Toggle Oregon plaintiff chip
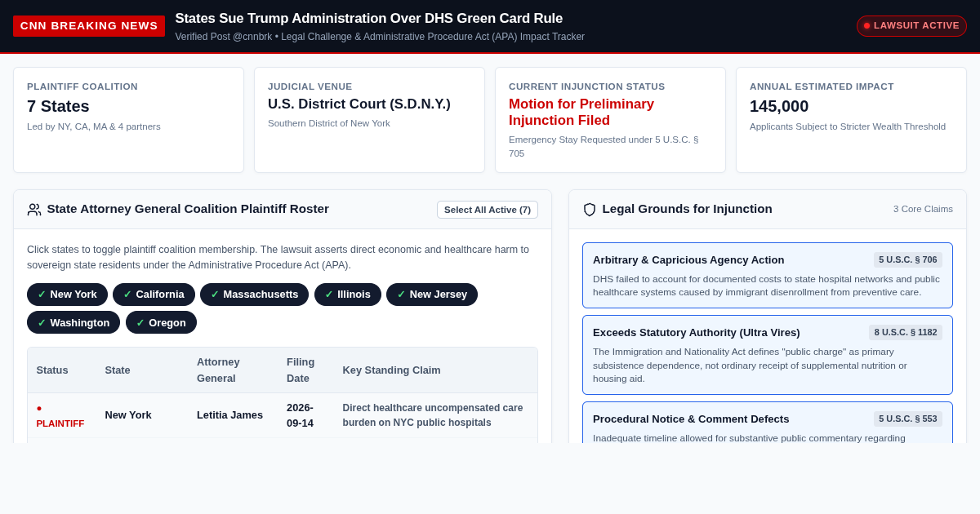 (x=161, y=322)
